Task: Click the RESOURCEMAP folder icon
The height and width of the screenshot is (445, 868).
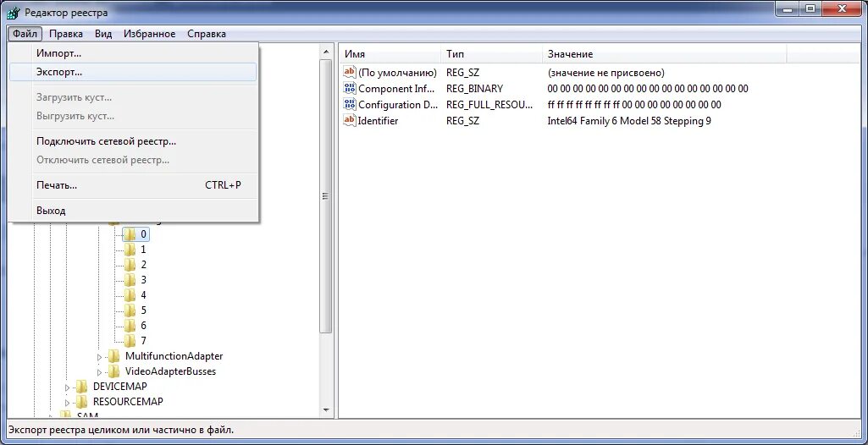Action: click(x=81, y=401)
